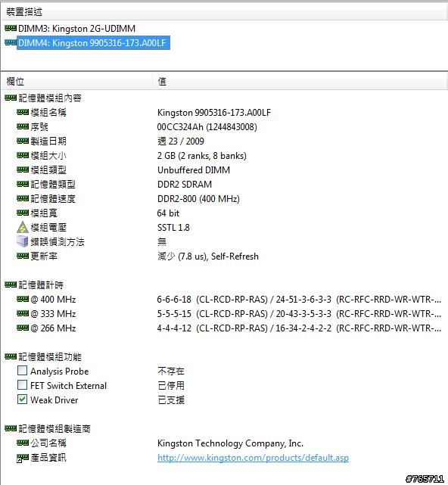Select the 記憶體計時 section label
448x485 pixels.
click(x=41, y=285)
